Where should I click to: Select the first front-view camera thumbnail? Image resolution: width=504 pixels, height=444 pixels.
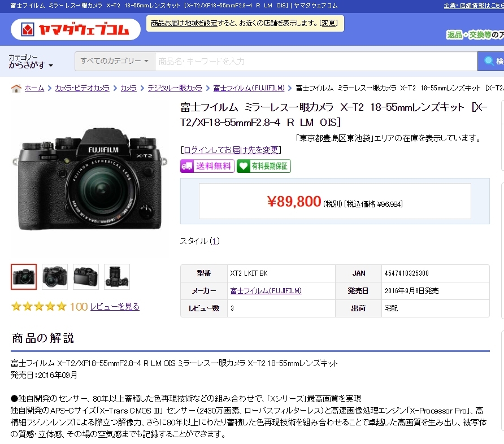24,277
